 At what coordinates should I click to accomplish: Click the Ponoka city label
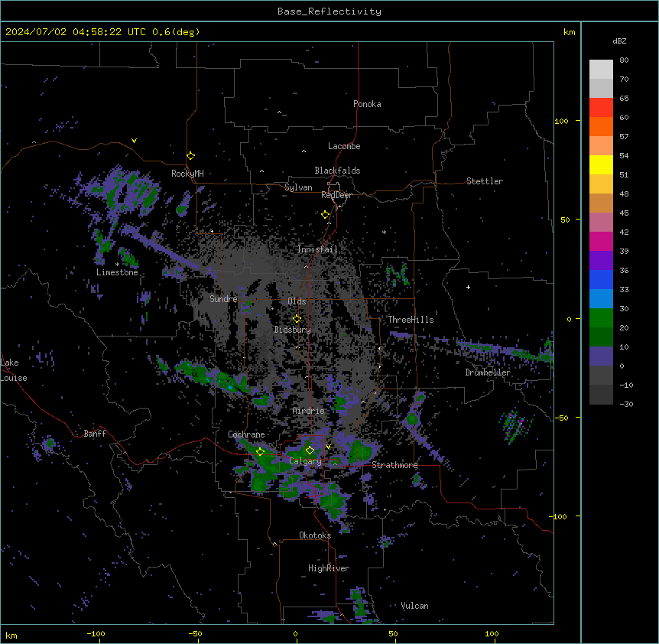(367, 104)
